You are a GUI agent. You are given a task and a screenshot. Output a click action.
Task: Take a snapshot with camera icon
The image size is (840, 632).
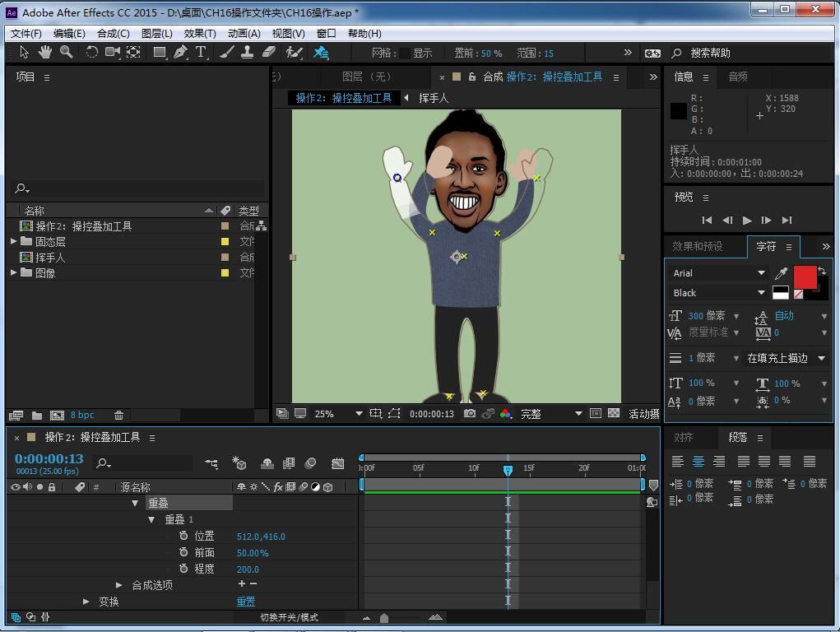469,413
